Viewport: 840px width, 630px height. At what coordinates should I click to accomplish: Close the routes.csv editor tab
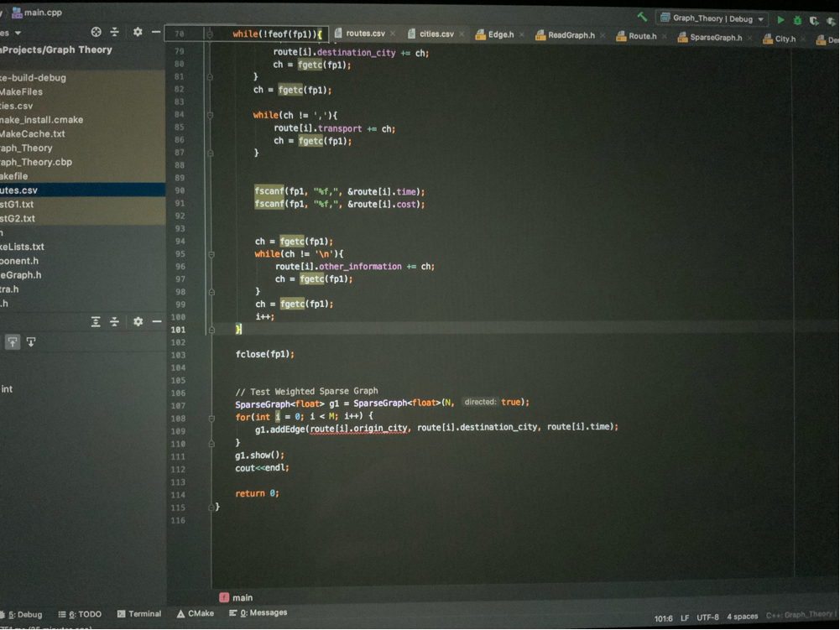click(393, 34)
